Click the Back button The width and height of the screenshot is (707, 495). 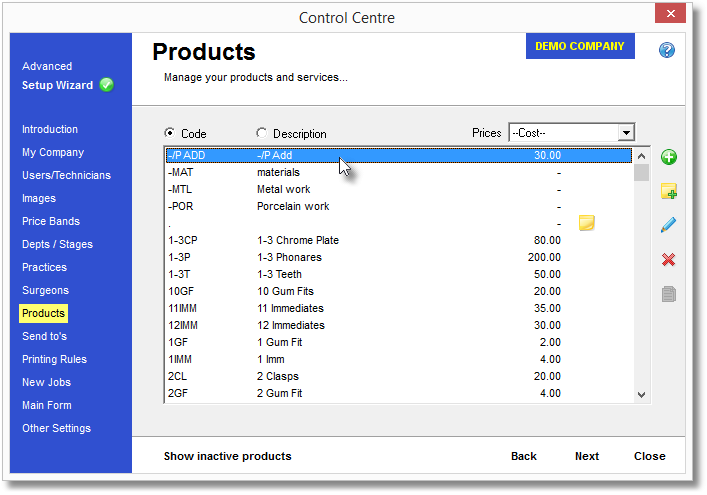(524, 456)
